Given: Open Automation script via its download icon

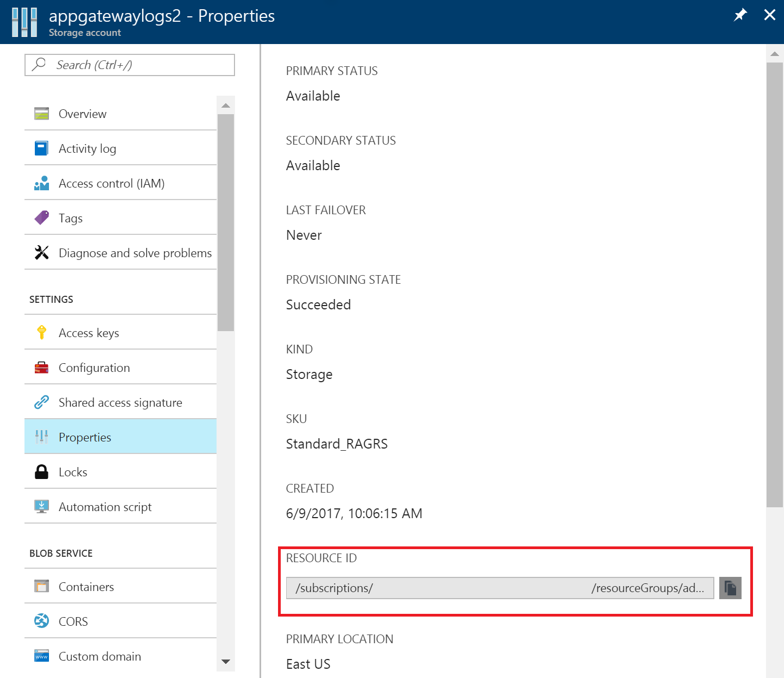Looking at the screenshot, I should click(x=41, y=506).
